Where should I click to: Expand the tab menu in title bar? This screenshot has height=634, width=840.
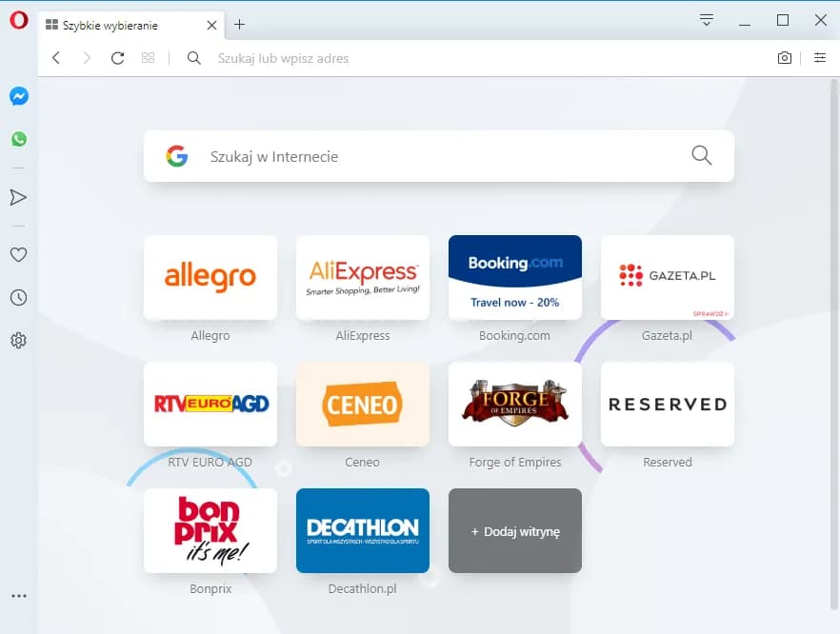click(706, 20)
